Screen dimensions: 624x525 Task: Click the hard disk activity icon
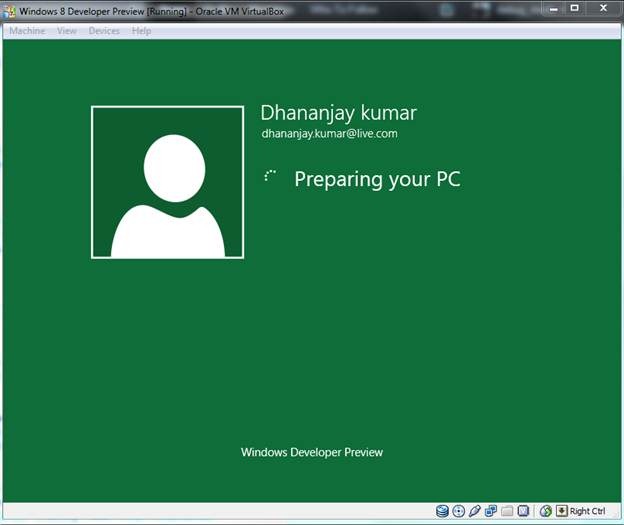[x=442, y=511]
